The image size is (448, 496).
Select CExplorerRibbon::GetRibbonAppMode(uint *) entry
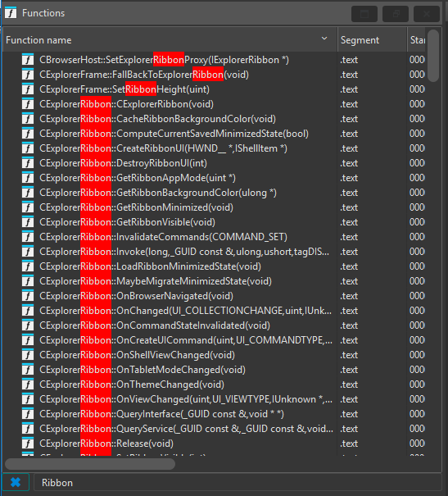pyautogui.click(x=138, y=178)
